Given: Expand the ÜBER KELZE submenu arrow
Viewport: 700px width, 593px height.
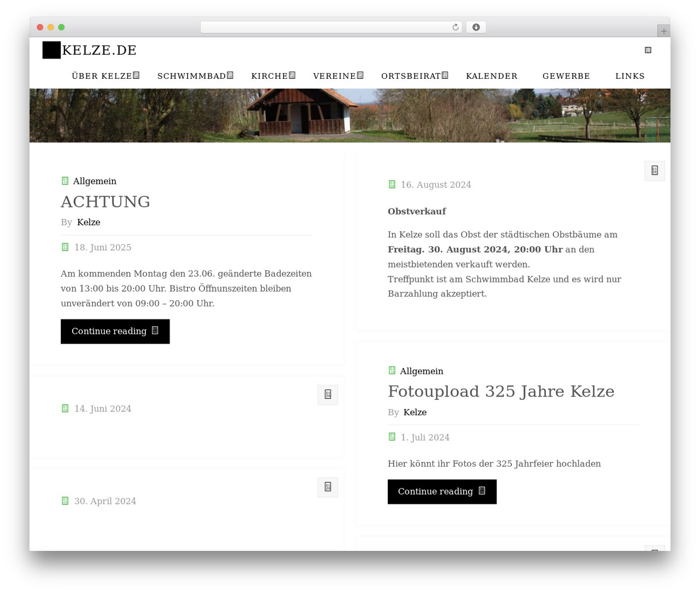Looking at the screenshot, I should click(136, 75).
